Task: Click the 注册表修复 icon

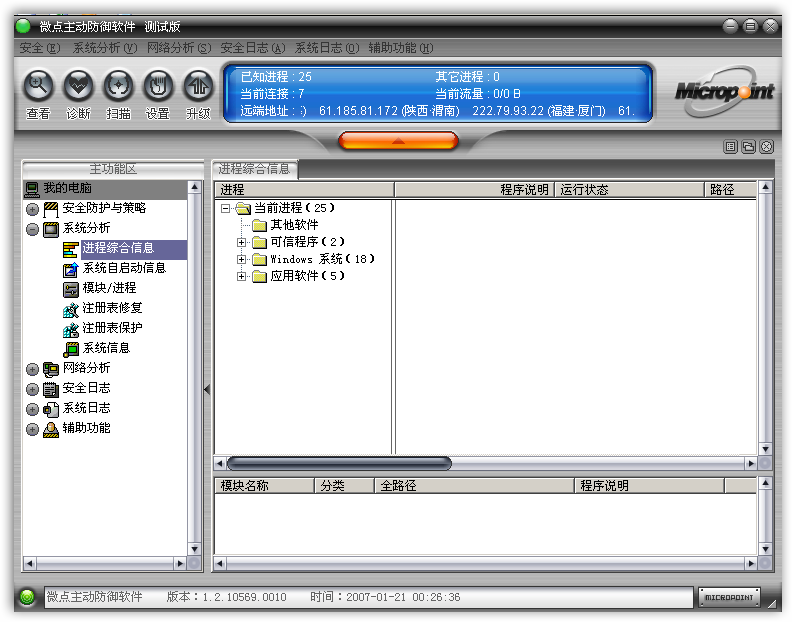Action: click(71, 309)
